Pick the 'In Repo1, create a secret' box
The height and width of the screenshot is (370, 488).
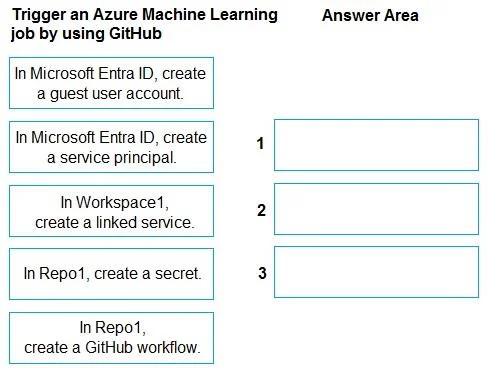(x=111, y=274)
